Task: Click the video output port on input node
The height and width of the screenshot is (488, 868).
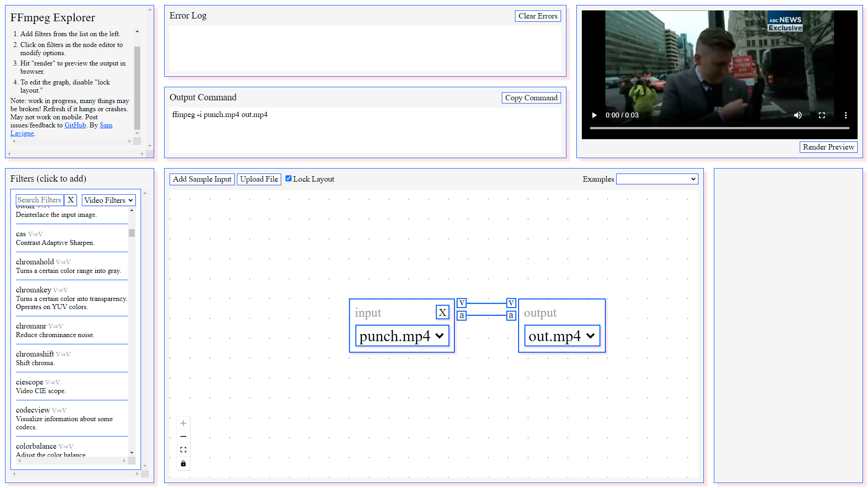Action: pyautogui.click(x=462, y=303)
